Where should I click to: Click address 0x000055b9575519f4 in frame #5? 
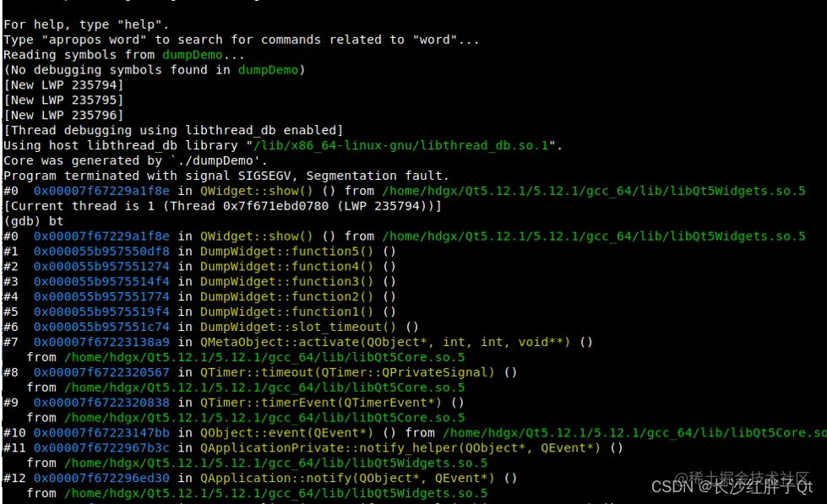click(102, 312)
